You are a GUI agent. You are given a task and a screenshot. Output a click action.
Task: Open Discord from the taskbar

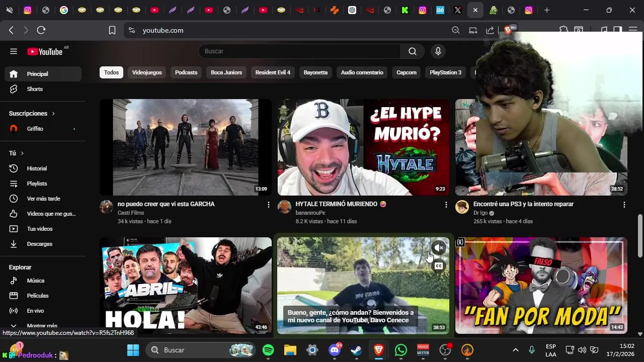point(335,350)
